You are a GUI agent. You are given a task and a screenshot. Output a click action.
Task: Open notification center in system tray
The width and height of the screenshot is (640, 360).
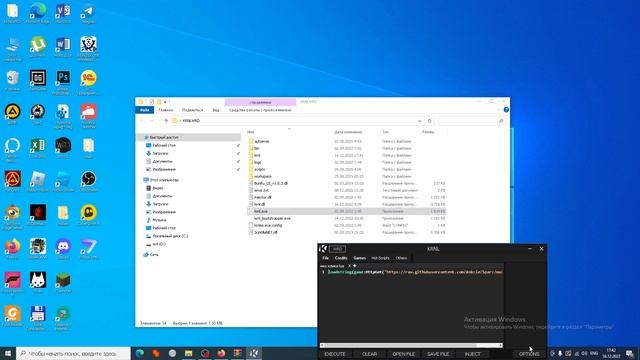point(630,353)
